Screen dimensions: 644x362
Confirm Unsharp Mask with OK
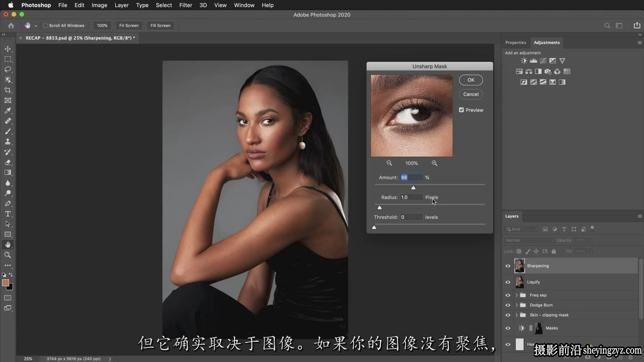pyautogui.click(x=471, y=80)
